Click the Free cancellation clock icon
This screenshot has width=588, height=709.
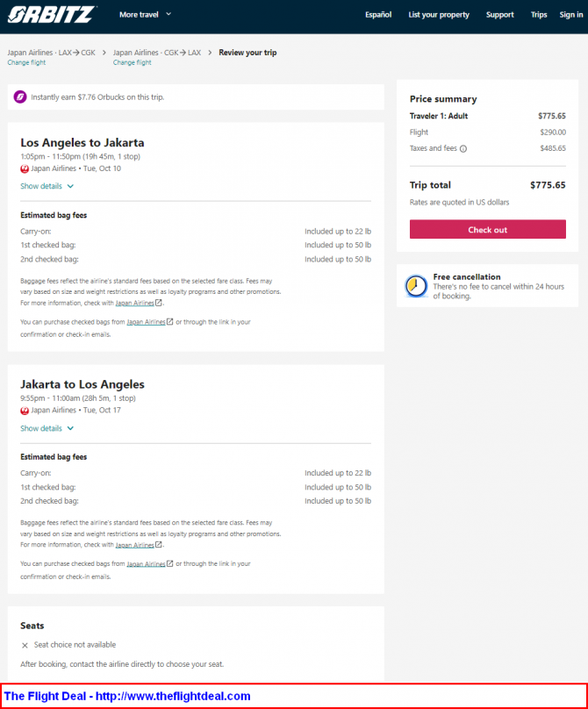click(416, 286)
